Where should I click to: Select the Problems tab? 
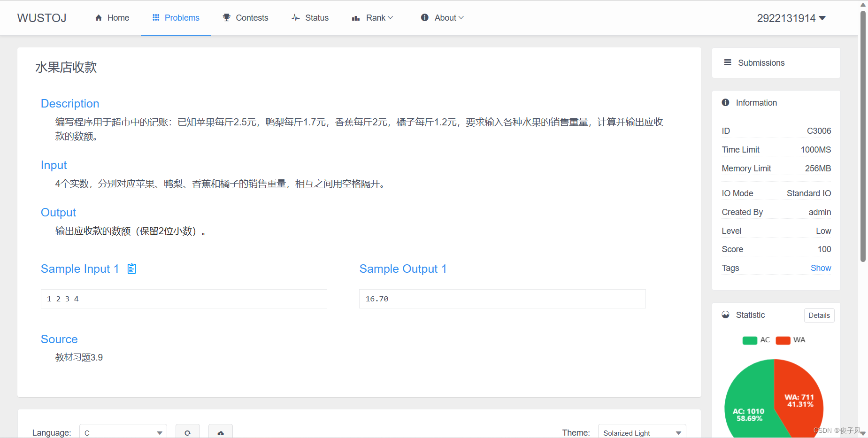point(176,18)
